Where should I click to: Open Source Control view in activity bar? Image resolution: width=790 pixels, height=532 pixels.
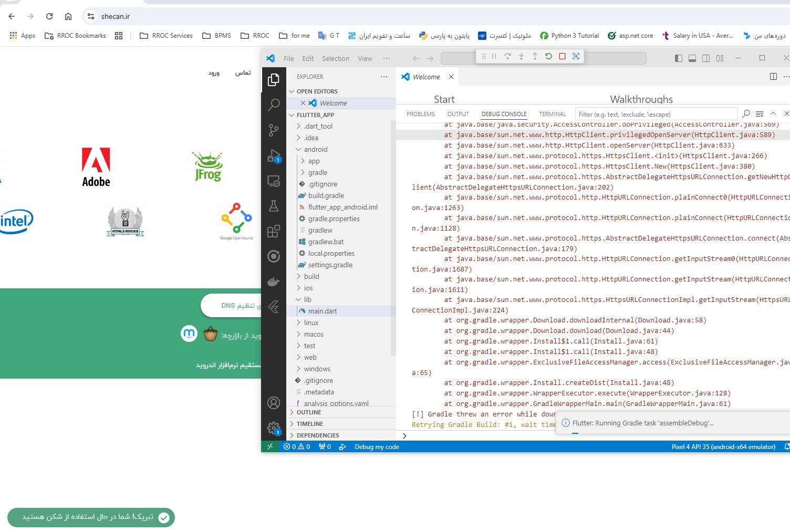(x=274, y=130)
